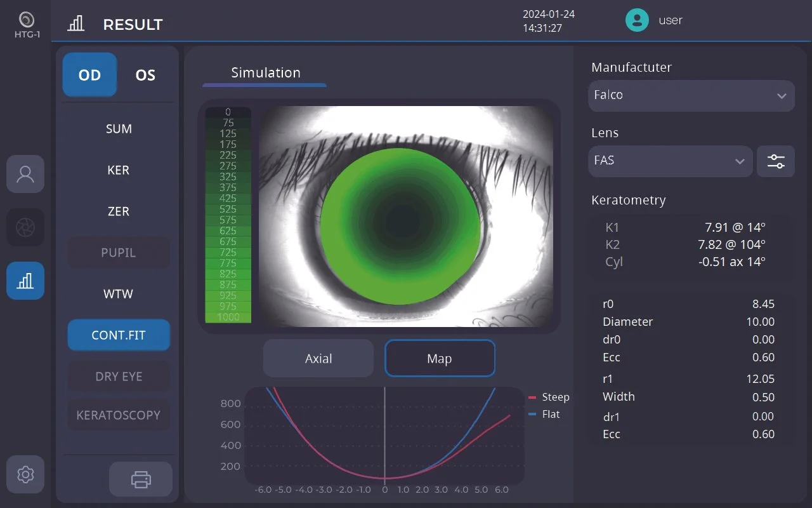The height and width of the screenshot is (508, 812).
Task: Click K2 reading 7.82 @ 104°
Action: (x=732, y=244)
